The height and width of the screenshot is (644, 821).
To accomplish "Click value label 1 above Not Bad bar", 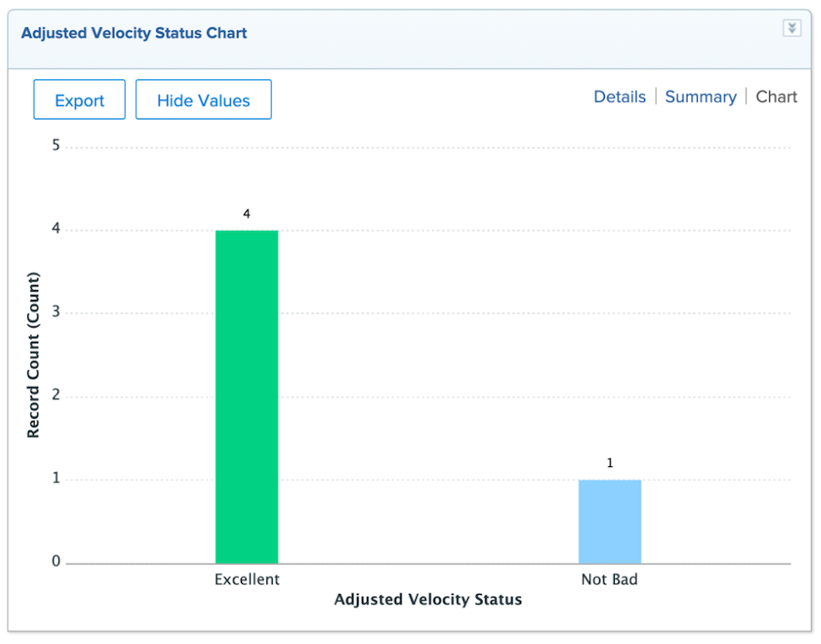I will [610, 463].
